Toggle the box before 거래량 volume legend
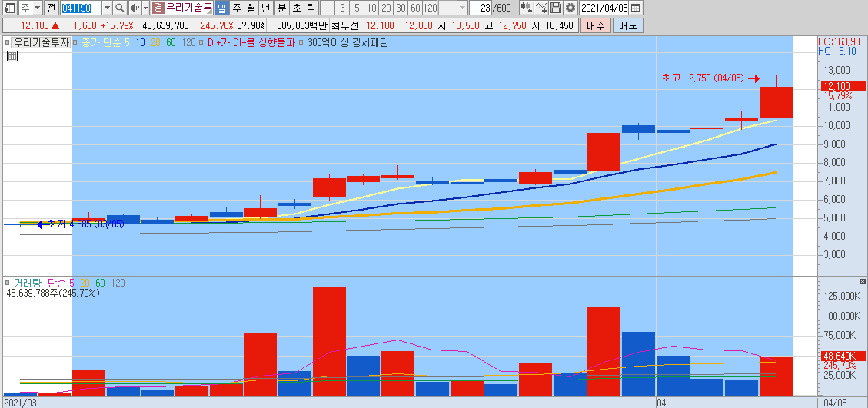Image resolution: width=868 pixels, height=408 pixels. (x=7, y=283)
